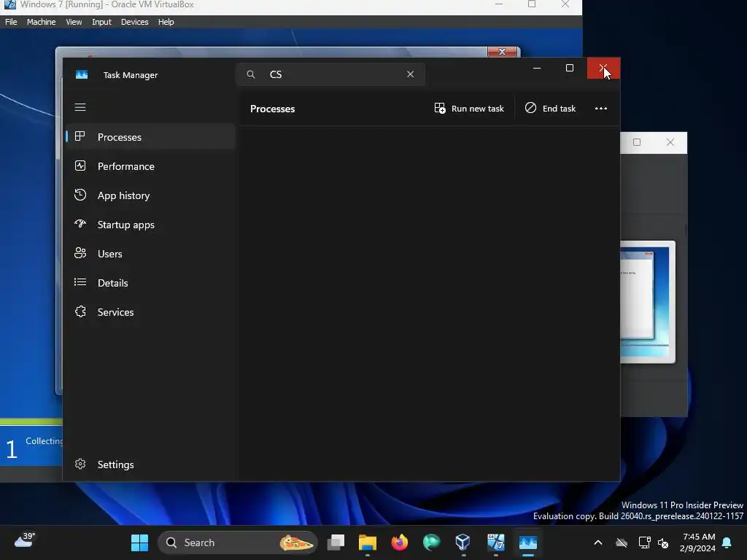This screenshot has height=560, width=747.
Task: Open View menu in VirtualBox
Action: pos(74,22)
